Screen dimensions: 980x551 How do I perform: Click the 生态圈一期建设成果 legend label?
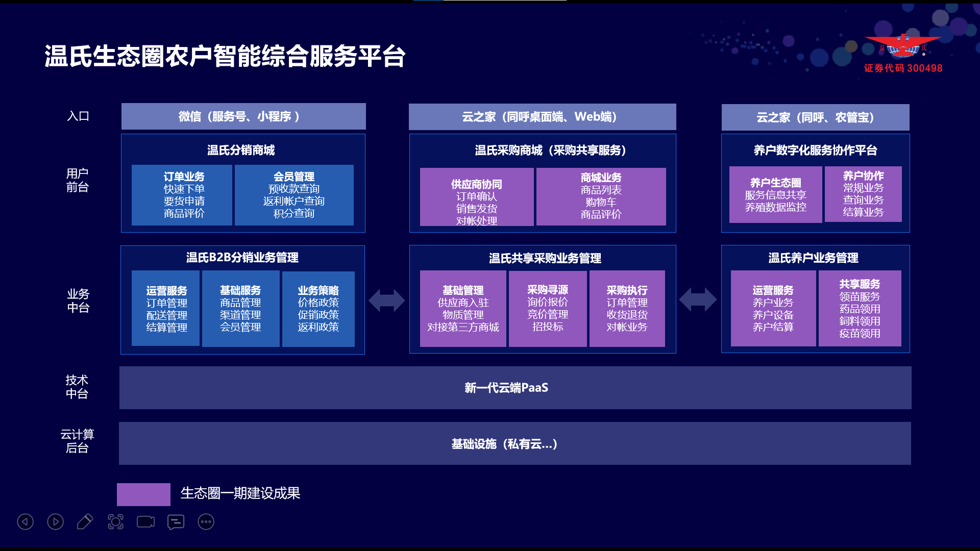coord(240,493)
